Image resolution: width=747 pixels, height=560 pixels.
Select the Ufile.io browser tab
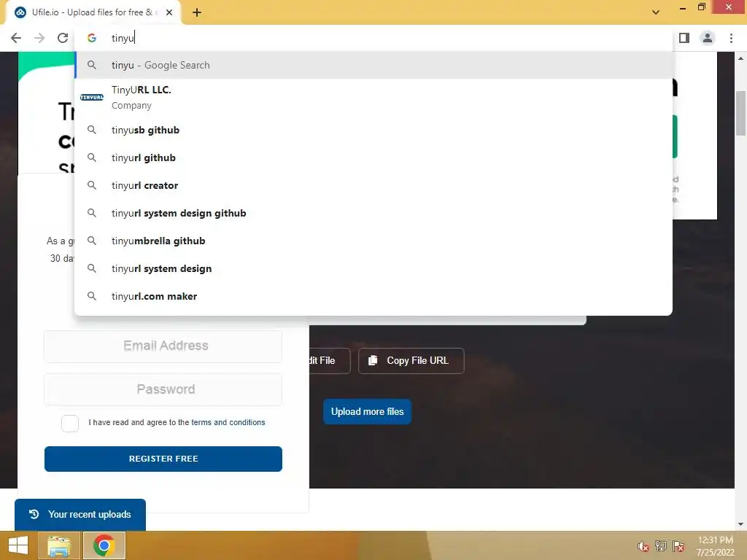[93, 12]
